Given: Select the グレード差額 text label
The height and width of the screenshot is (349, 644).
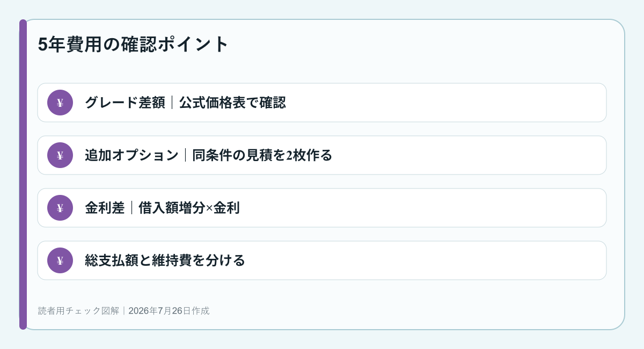Looking at the screenshot, I should 125,103.
